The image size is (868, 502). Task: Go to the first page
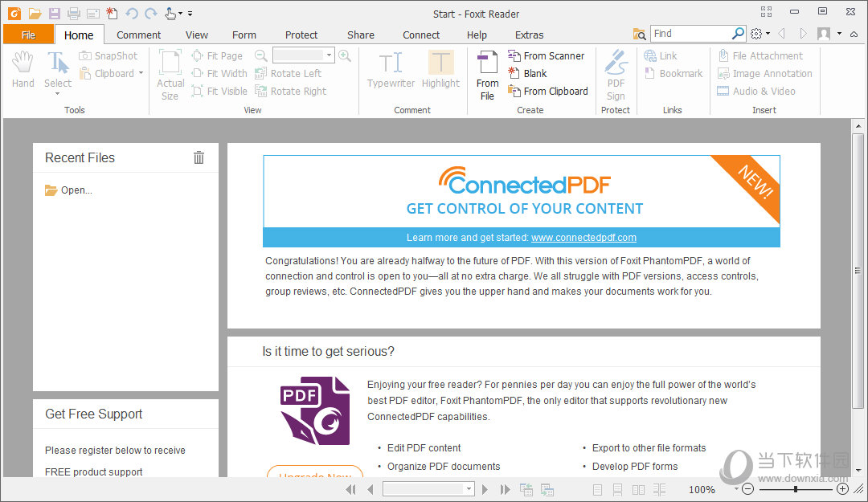point(350,489)
